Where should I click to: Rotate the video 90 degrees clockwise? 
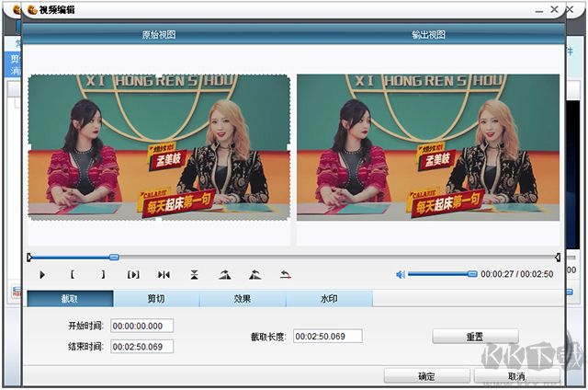[224, 275]
